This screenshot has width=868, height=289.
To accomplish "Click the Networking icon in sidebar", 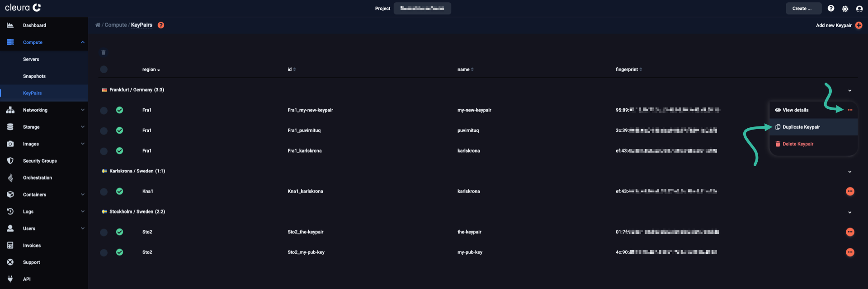I will click(10, 110).
